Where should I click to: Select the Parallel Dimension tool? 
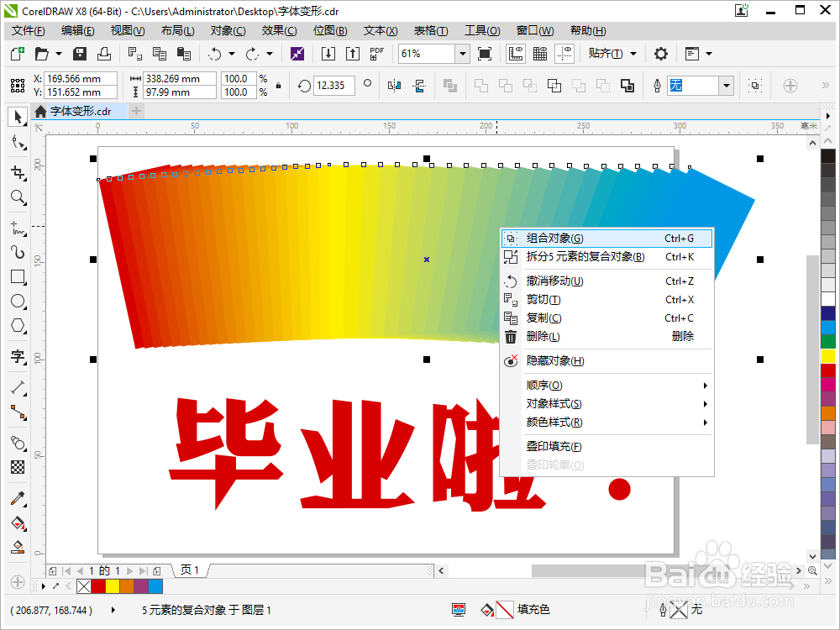tap(18, 387)
